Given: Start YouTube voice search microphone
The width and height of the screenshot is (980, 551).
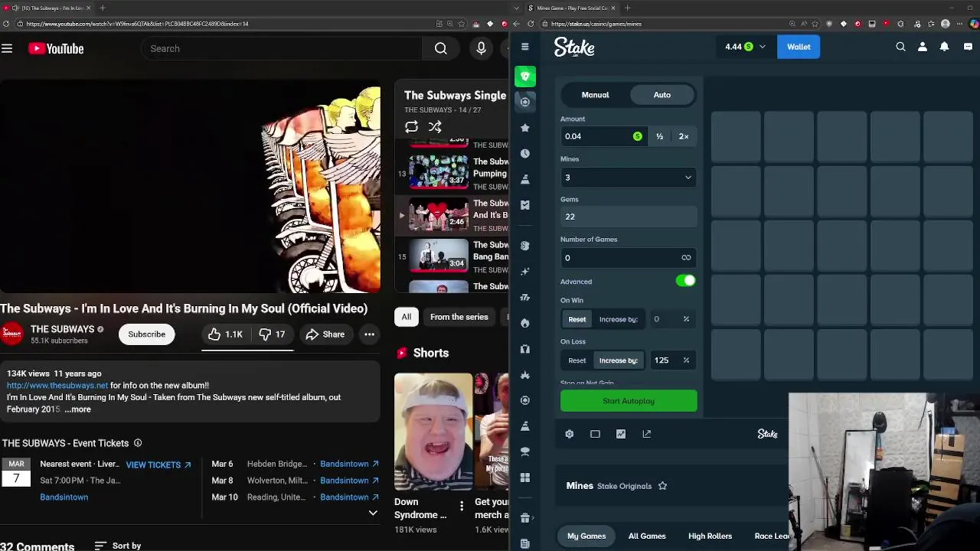Looking at the screenshot, I should [x=481, y=48].
